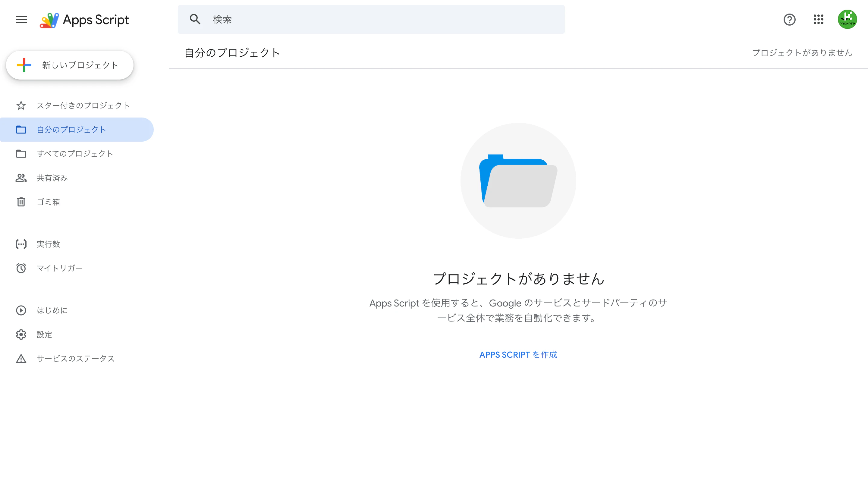
Task: Click the APPS SCRIPT を作成 link
Action: [x=518, y=354]
